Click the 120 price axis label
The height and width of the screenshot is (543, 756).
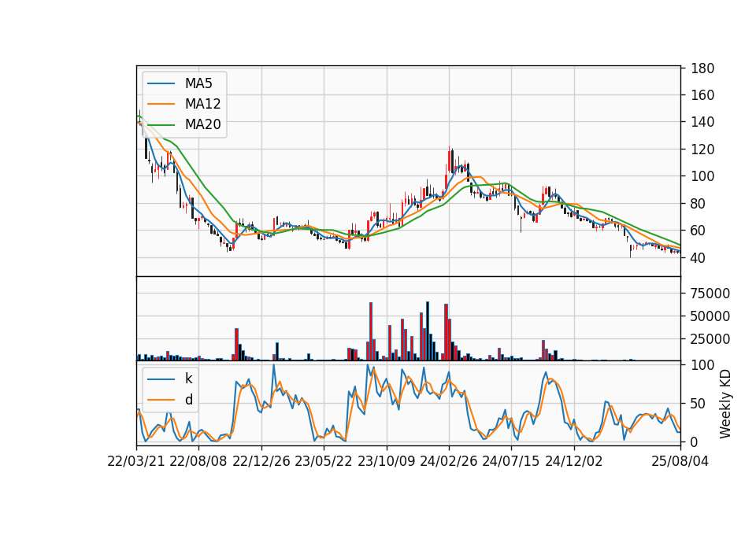click(702, 150)
